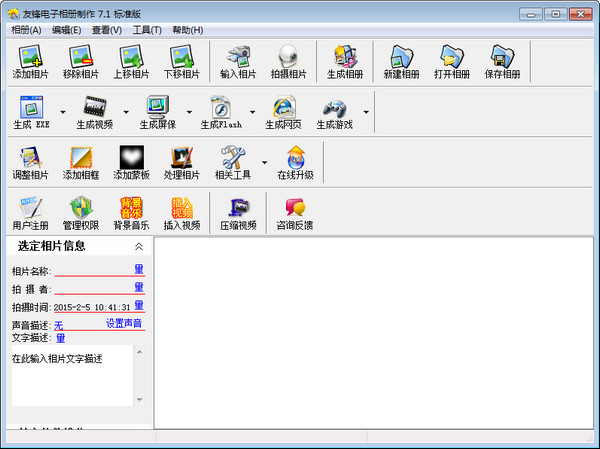Open the 编辑(E) menu

click(66, 30)
